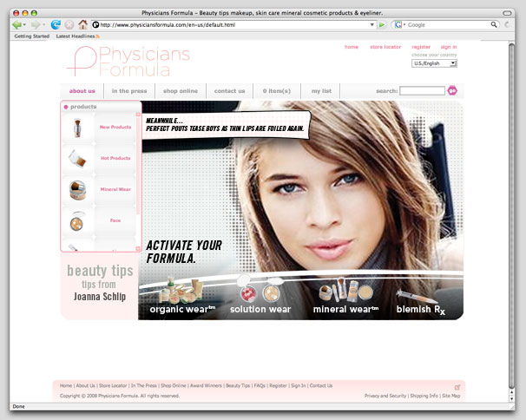Open the Google search engine dropdown
This screenshot has width=526, height=420.
pos(400,25)
